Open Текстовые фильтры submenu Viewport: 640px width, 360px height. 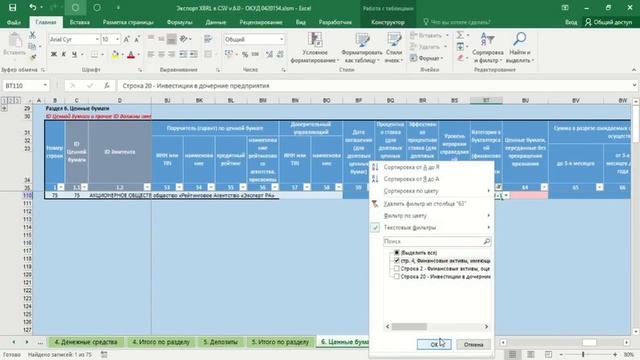pyautogui.click(x=410, y=227)
